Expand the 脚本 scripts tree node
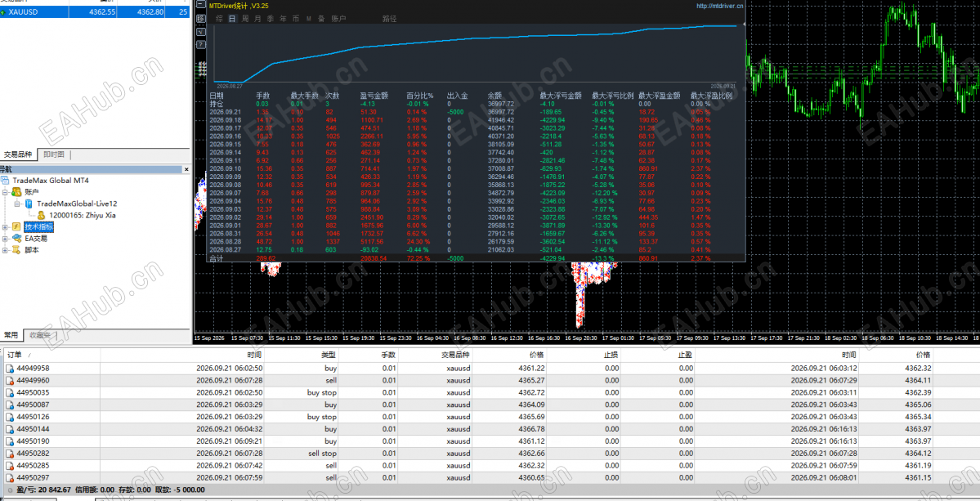 point(5,251)
